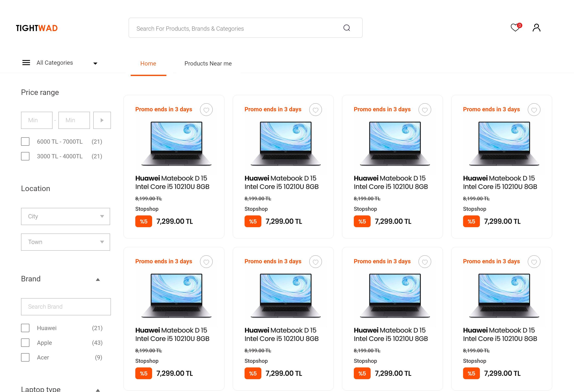Expand the City location dropdown
574x392 pixels.
[x=66, y=216]
